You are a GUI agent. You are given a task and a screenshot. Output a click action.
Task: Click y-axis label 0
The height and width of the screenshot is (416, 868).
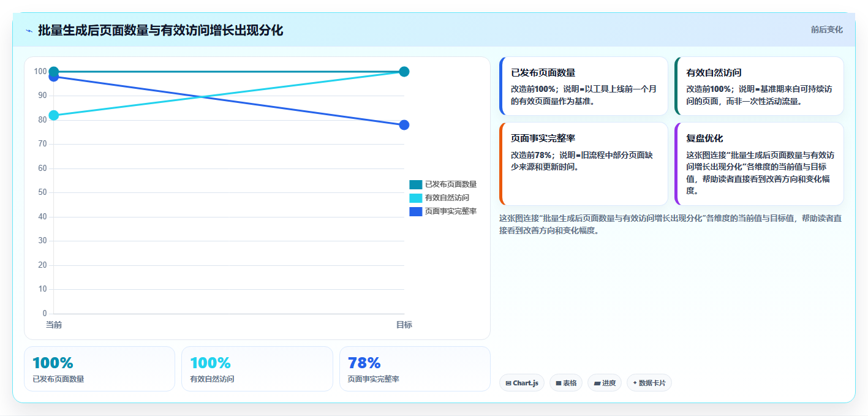pos(45,314)
